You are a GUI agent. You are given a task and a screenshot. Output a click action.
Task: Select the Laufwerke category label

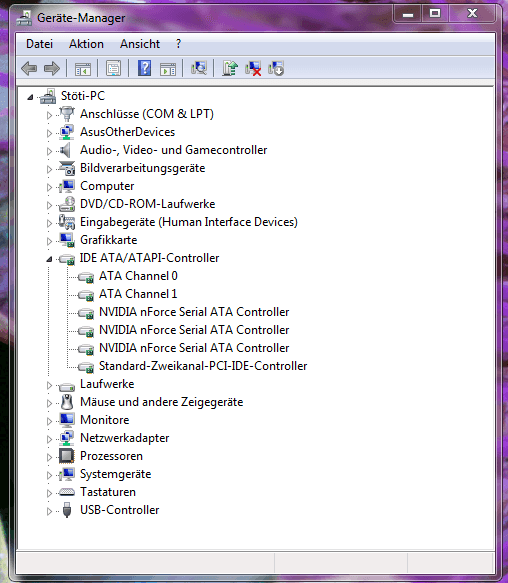(107, 384)
